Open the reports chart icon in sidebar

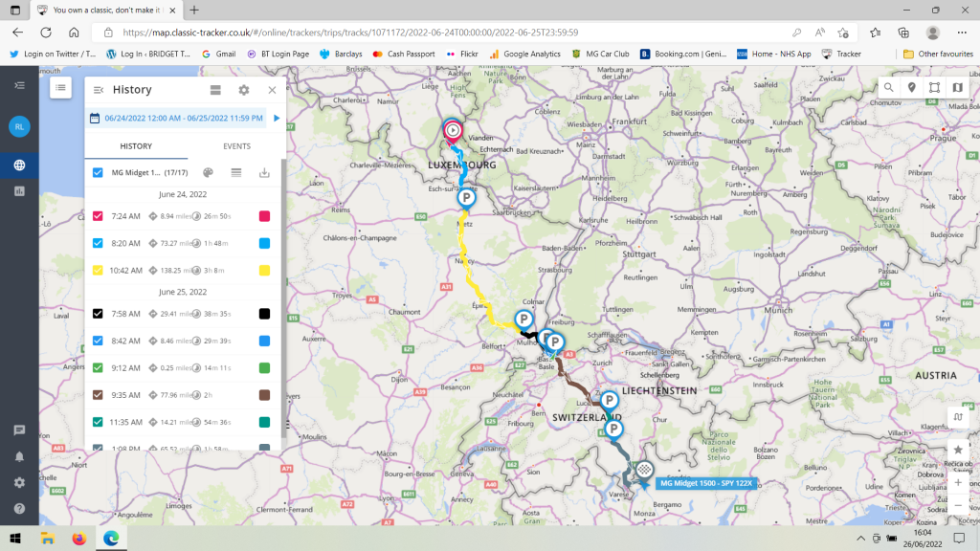tap(19, 191)
